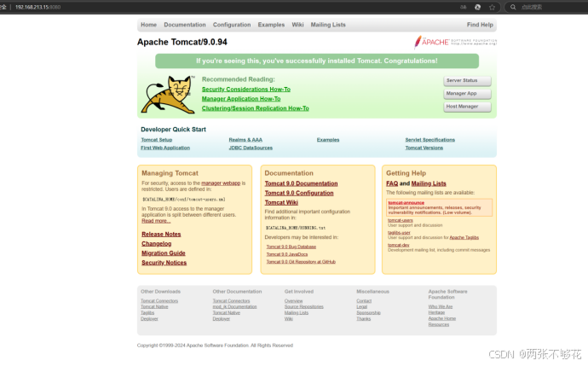The height and width of the screenshot is (366, 588).
Task: Open Tomcat Wiki link in Documentation box
Action: coord(281,202)
